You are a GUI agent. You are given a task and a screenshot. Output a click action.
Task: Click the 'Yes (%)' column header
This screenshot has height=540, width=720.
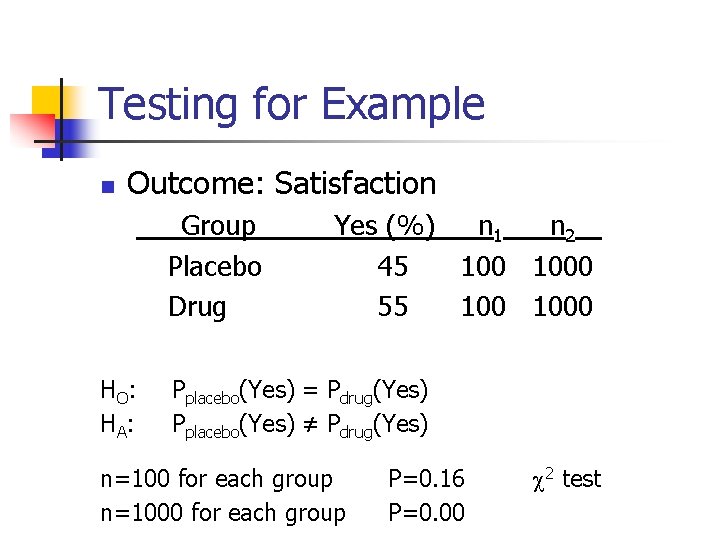(x=384, y=227)
